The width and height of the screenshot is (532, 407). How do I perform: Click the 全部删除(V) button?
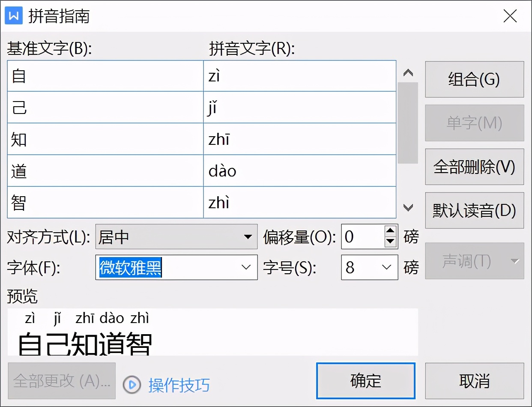474,167
